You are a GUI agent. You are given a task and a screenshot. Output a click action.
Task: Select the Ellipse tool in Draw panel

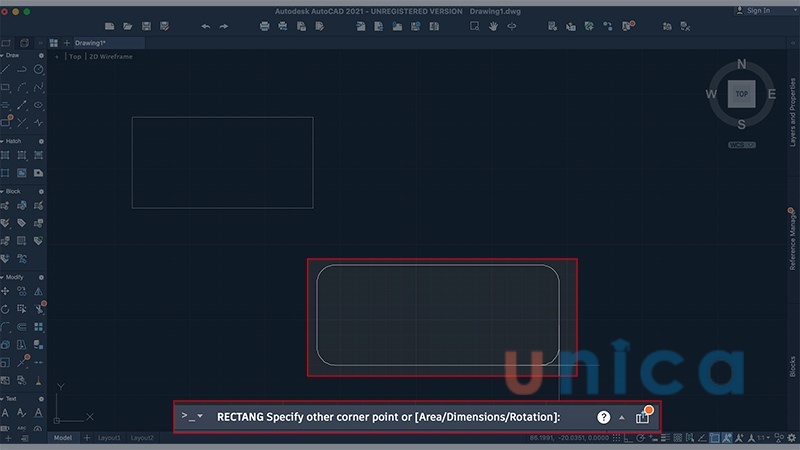pos(38,105)
